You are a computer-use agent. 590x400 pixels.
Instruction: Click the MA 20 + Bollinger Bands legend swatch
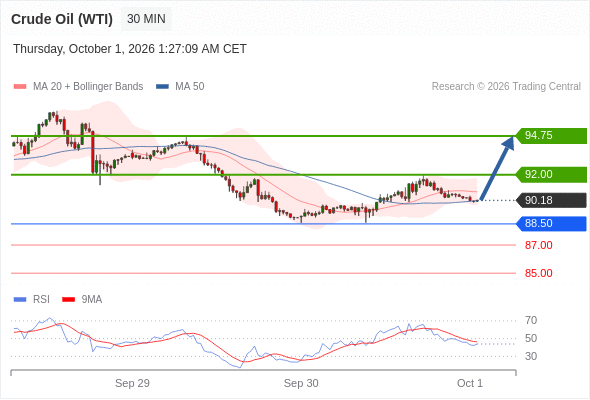(x=20, y=87)
